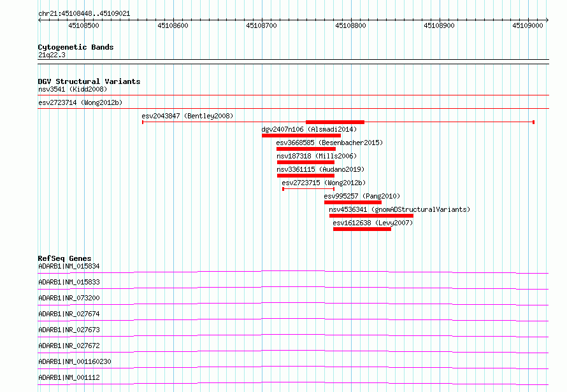Click the thick red segment of esv2043847

tap(335, 122)
